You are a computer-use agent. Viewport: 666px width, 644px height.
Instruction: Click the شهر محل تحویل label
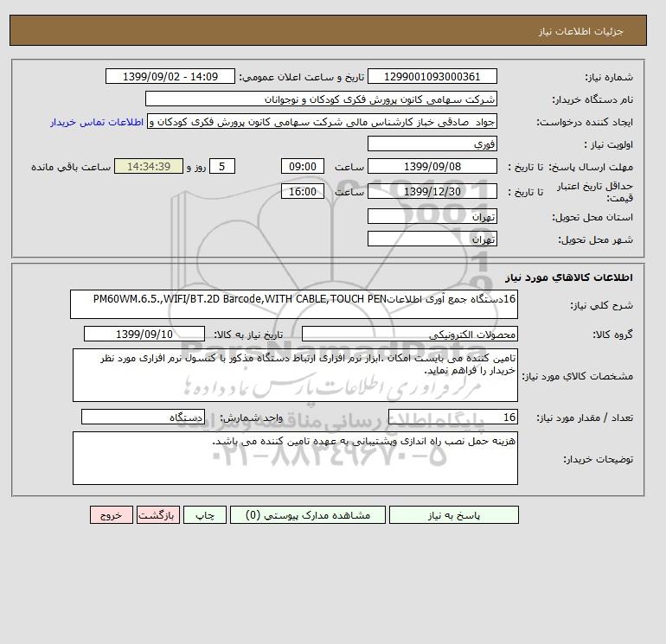(595, 239)
